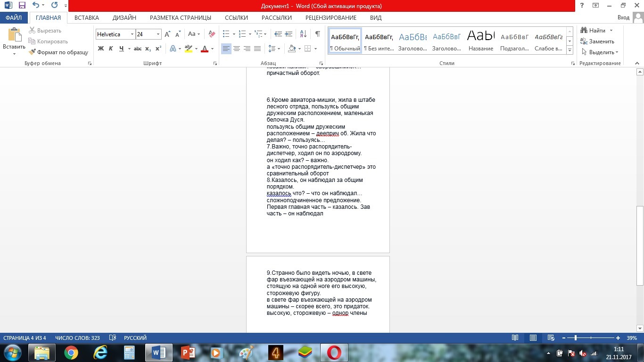Increase font size with the large A icon

[168, 34]
